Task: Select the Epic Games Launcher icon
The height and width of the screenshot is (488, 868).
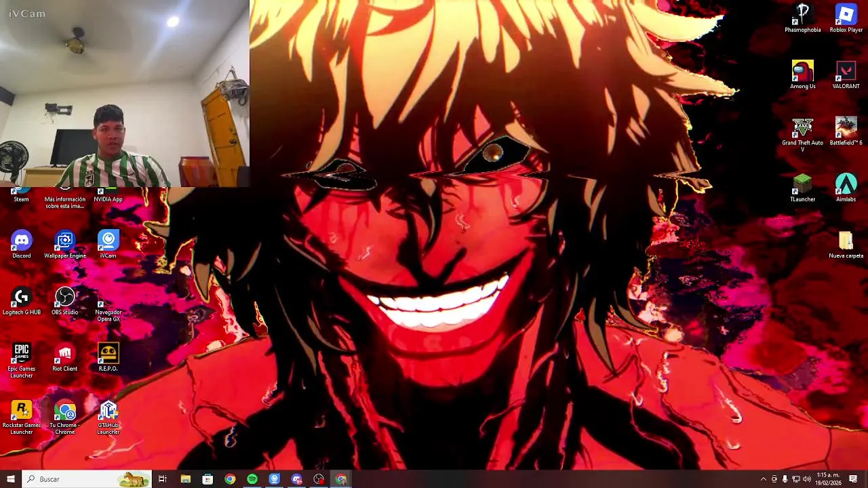Action: [x=21, y=361]
